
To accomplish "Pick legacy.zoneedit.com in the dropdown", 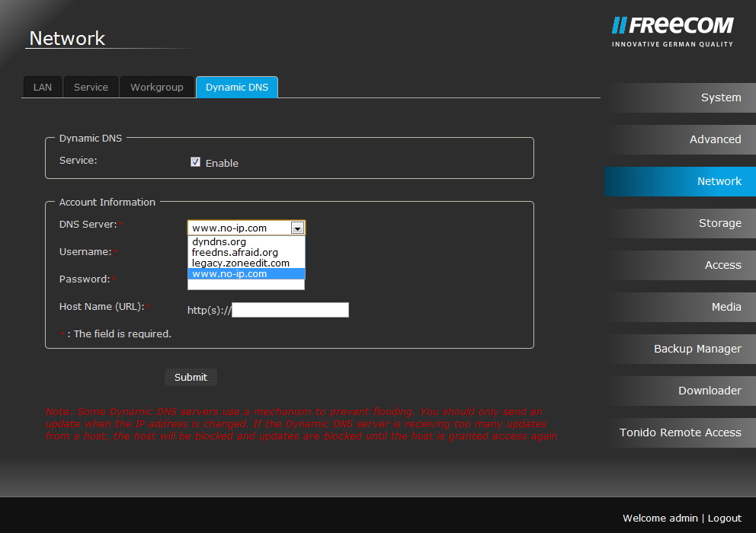I will coord(246,263).
